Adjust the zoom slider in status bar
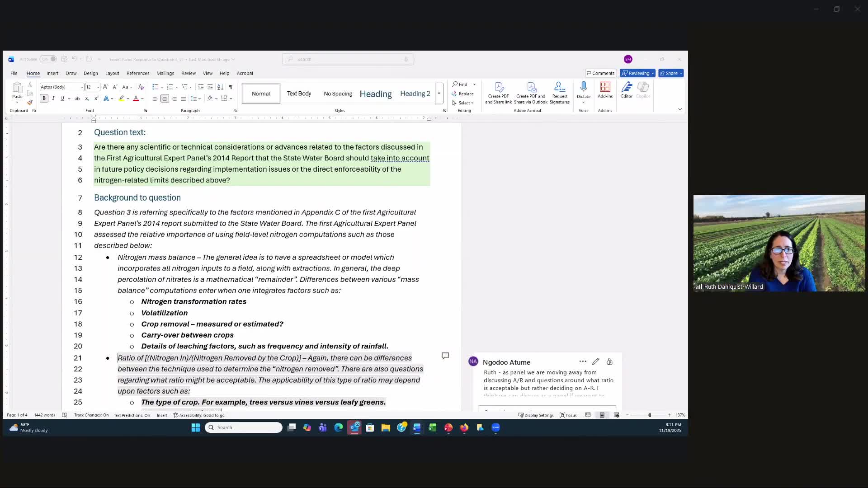868x488 pixels. [650, 415]
